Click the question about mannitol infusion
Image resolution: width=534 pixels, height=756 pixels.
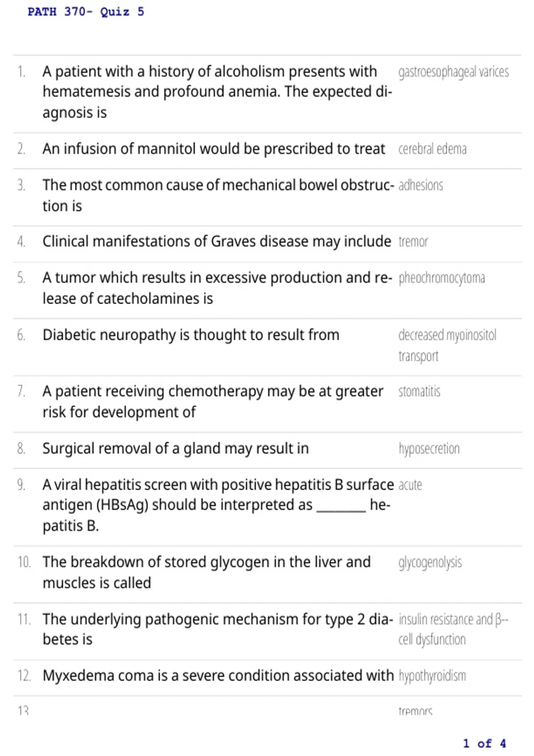[x=214, y=149]
